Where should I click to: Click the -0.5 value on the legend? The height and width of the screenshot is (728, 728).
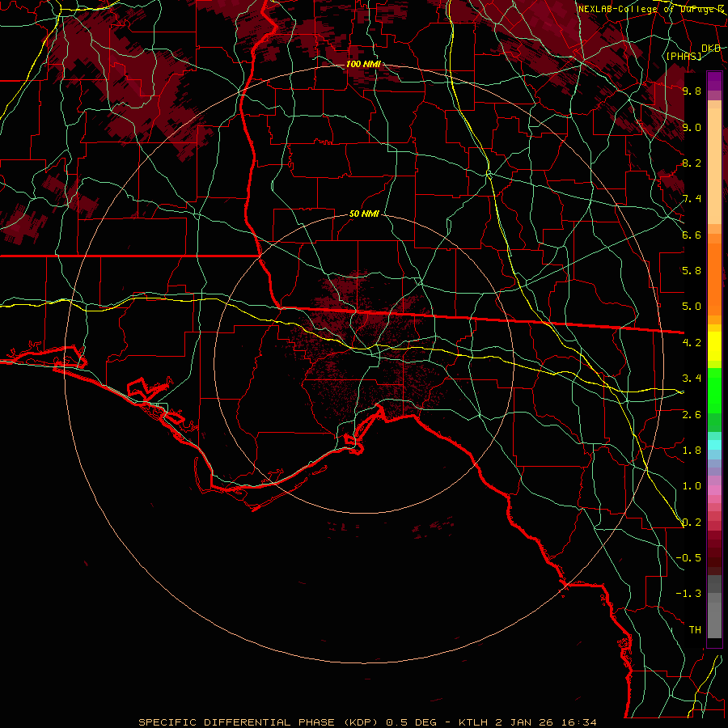coord(688,558)
